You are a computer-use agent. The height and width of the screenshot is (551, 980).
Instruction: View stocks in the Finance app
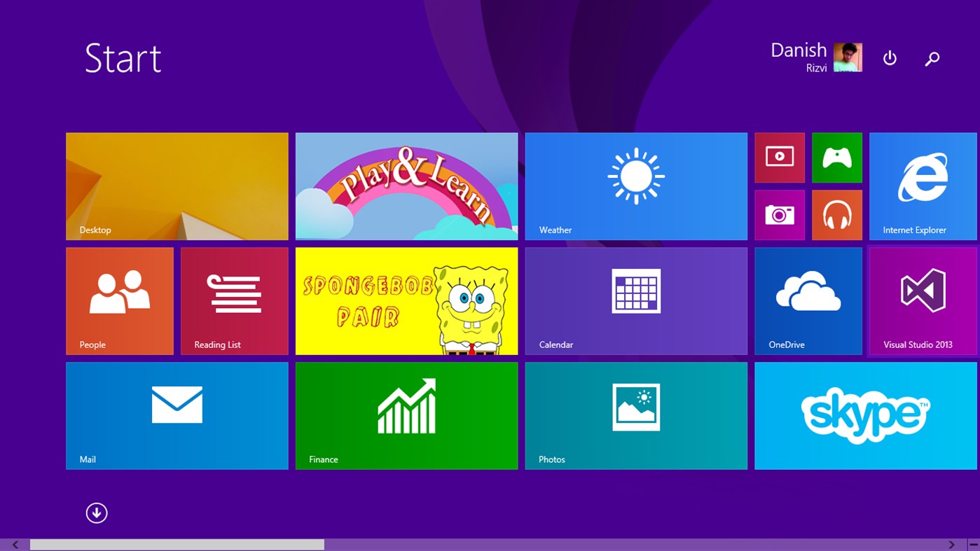click(406, 415)
